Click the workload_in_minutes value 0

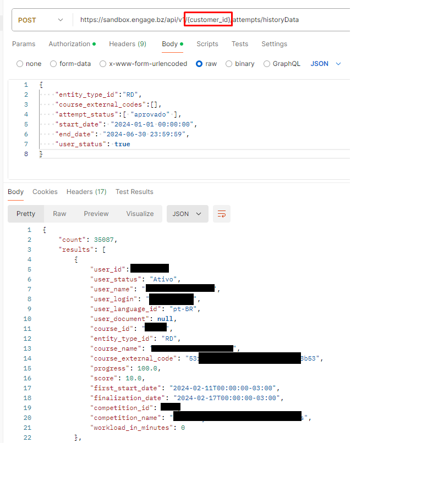pos(183,428)
